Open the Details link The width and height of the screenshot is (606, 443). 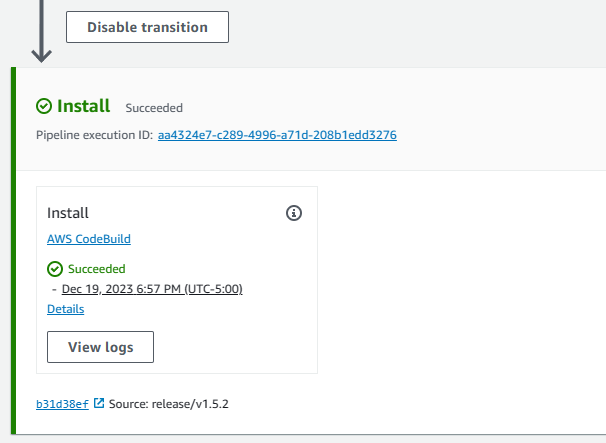65,309
